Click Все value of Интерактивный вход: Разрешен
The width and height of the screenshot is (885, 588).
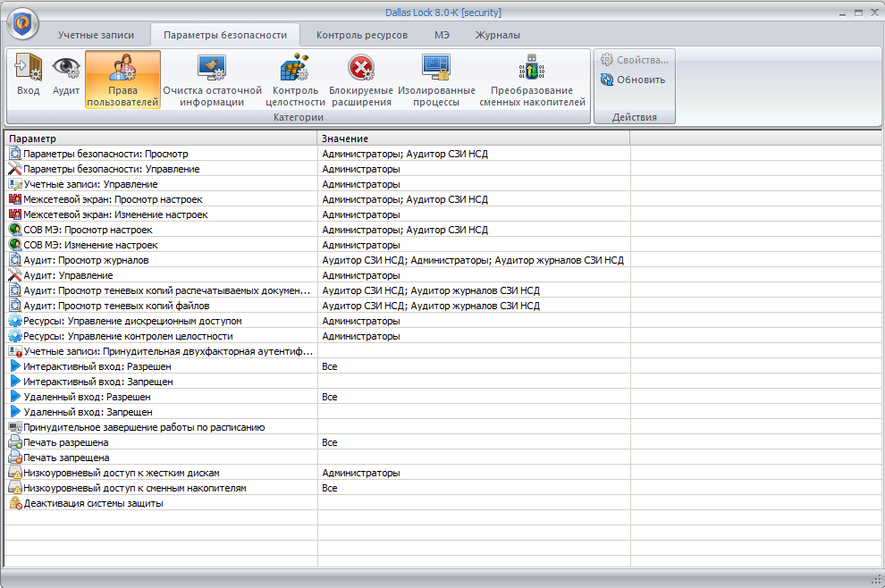coord(330,366)
